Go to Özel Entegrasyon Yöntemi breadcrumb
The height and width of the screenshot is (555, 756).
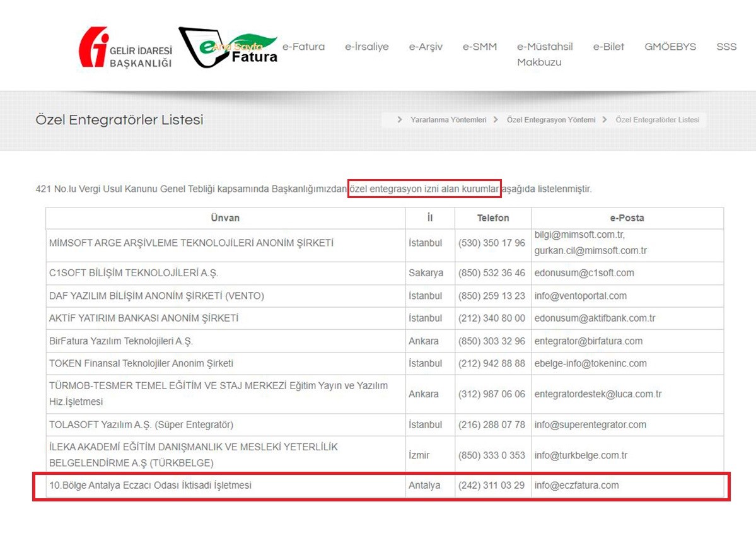[x=550, y=120]
